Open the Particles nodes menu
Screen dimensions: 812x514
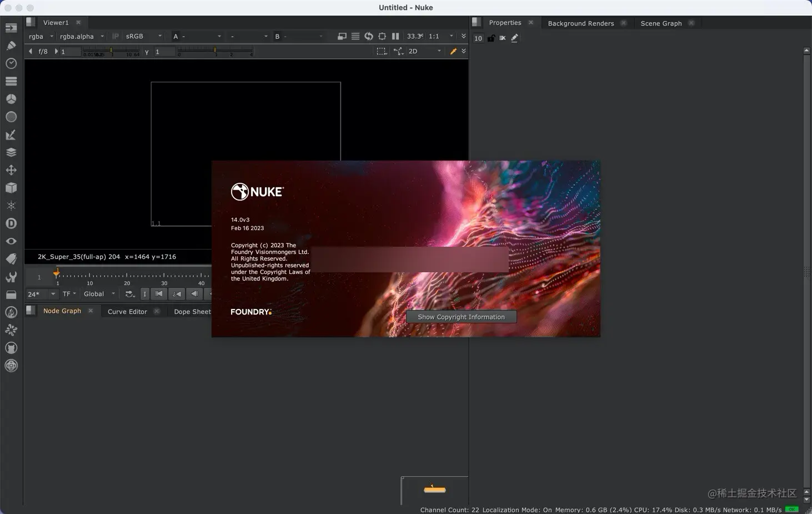[x=11, y=206]
